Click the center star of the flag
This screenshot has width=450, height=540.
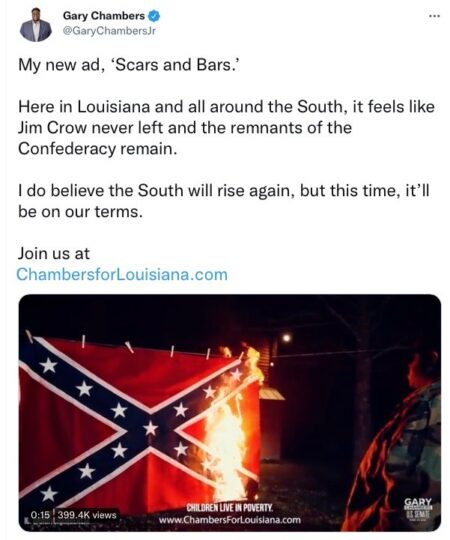click(x=150, y=428)
